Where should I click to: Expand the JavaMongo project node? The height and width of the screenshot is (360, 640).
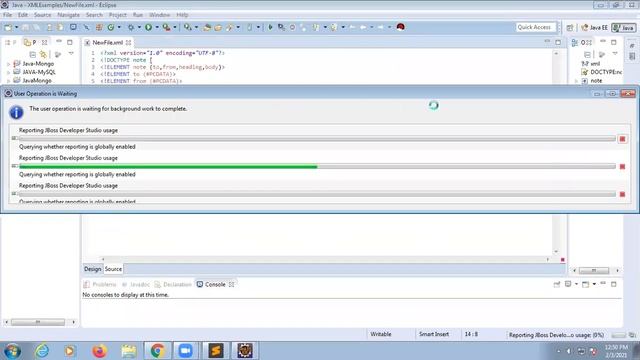(x=8, y=81)
